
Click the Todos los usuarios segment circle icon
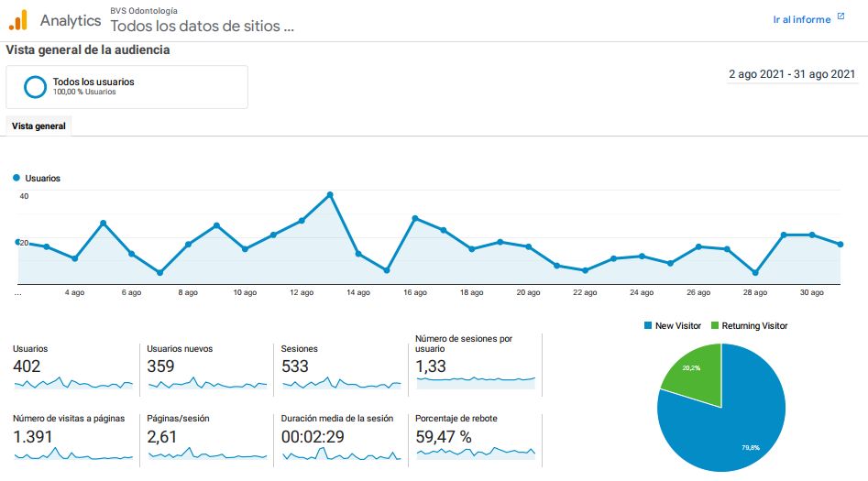click(x=35, y=87)
